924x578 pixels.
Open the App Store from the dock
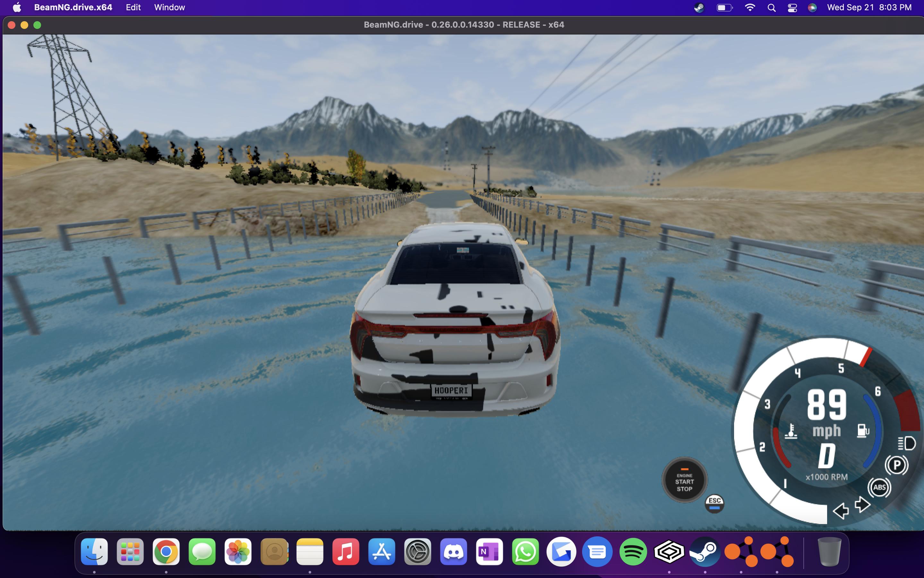381,552
